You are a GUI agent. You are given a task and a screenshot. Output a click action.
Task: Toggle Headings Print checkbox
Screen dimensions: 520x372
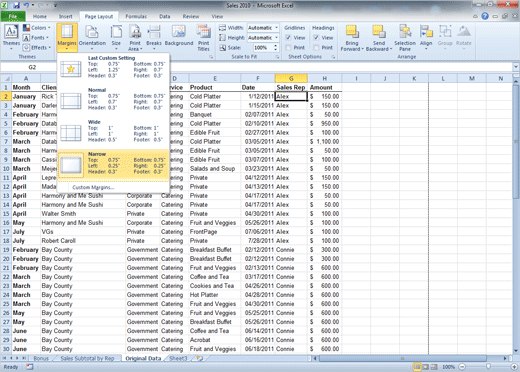coord(316,48)
